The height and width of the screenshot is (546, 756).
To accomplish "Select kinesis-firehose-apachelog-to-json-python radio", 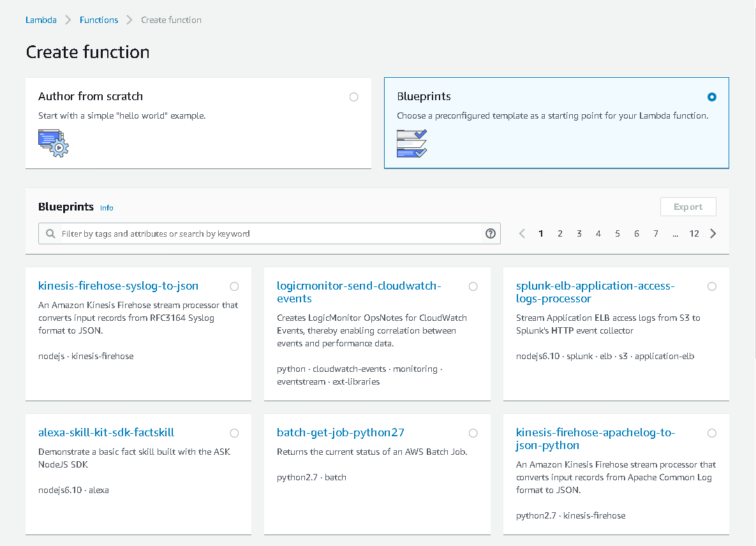I will tap(711, 432).
